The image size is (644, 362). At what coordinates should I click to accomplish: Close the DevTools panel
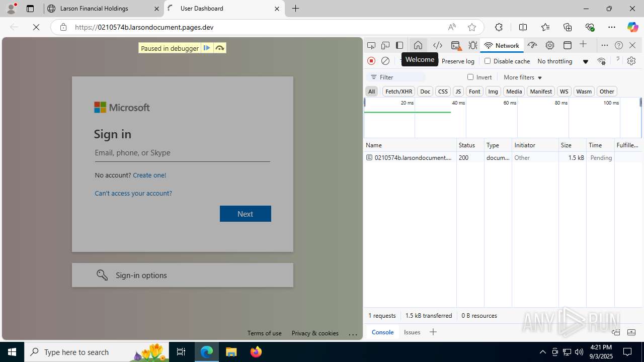point(632,45)
